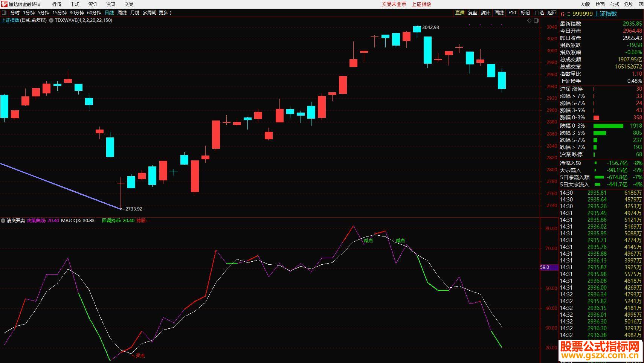The image size is (644, 363).
Task: Click the 统计 button
Action: (x=486, y=13)
